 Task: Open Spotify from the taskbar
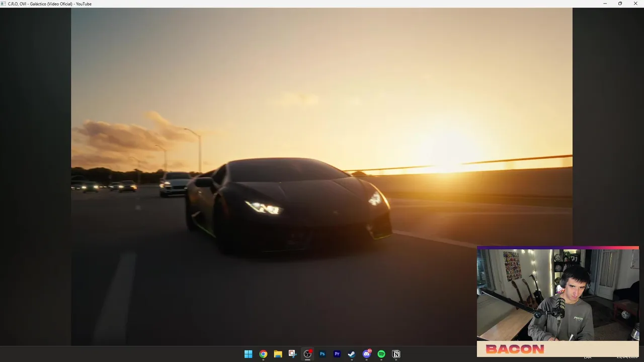[381, 354]
